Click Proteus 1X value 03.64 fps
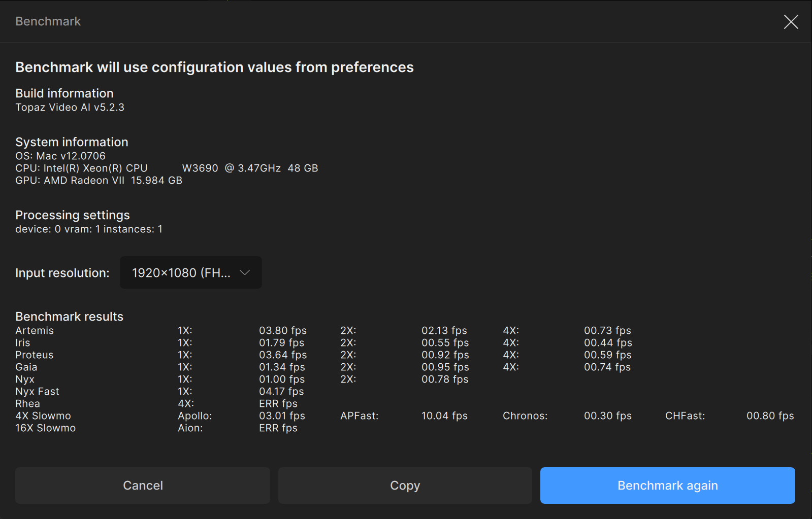The image size is (812, 519). tap(283, 355)
